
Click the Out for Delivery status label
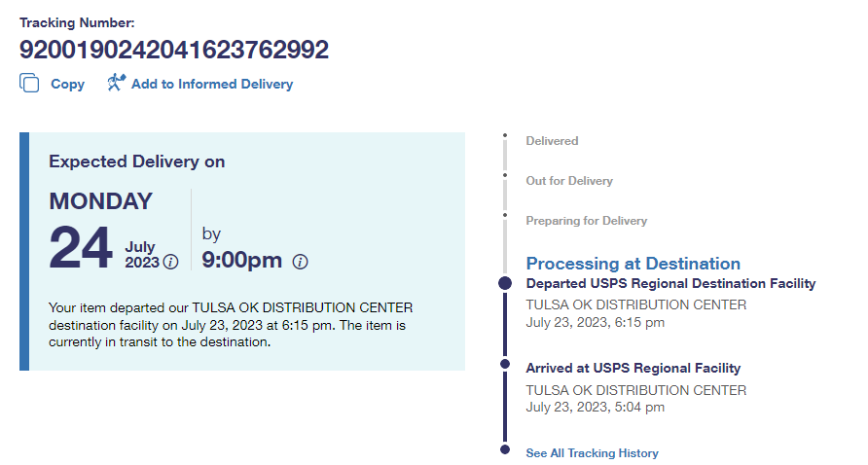pos(569,181)
